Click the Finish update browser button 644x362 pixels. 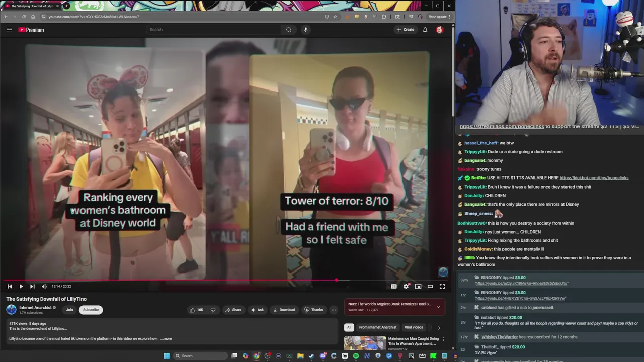tap(438, 17)
